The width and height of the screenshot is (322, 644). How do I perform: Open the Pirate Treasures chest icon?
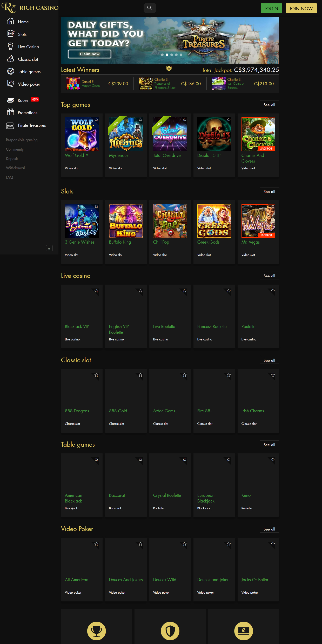(x=10, y=125)
